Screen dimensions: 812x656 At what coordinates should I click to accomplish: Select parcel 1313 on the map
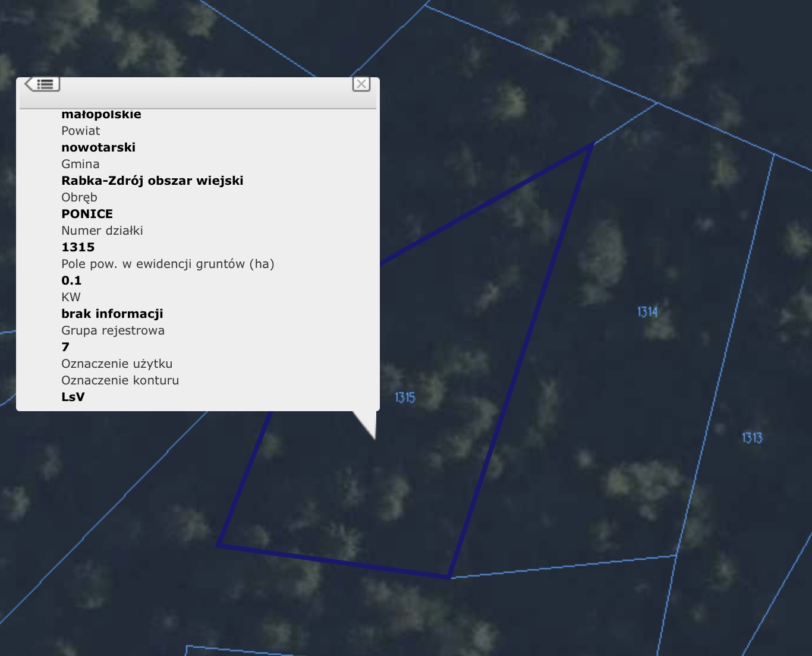(752, 438)
